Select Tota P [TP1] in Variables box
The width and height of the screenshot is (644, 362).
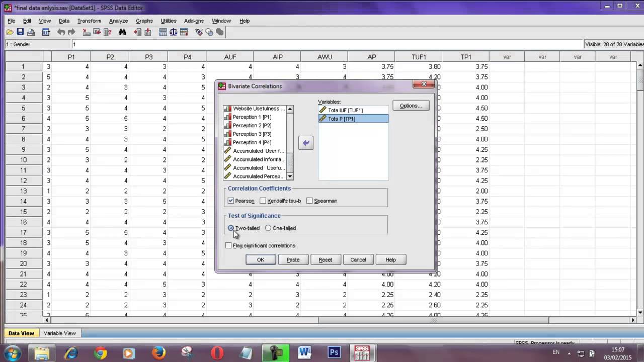pyautogui.click(x=353, y=119)
